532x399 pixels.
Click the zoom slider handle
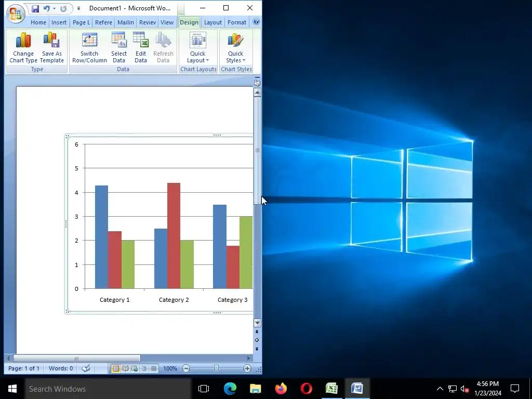(216, 368)
